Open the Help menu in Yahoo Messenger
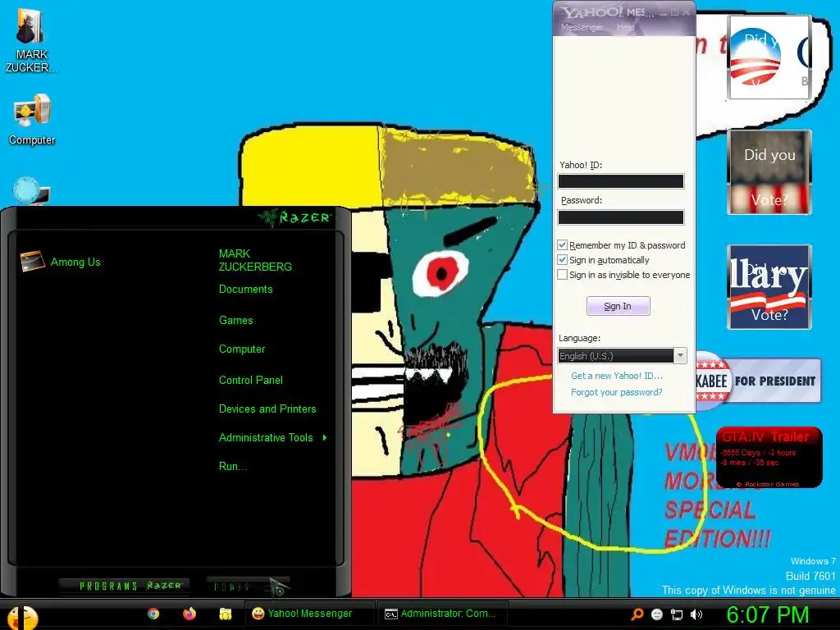Screen dimensions: 840x630 click(625, 27)
